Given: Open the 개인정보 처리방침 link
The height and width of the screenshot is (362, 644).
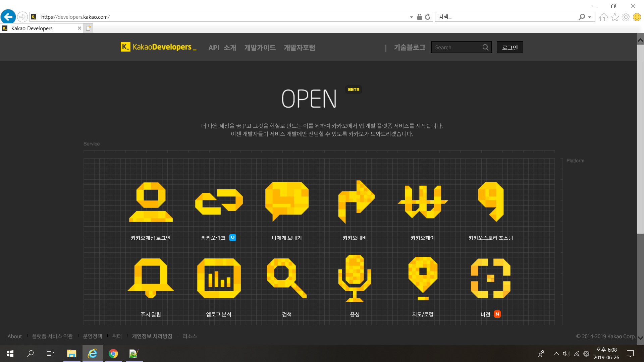Looking at the screenshot, I should pos(152,336).
